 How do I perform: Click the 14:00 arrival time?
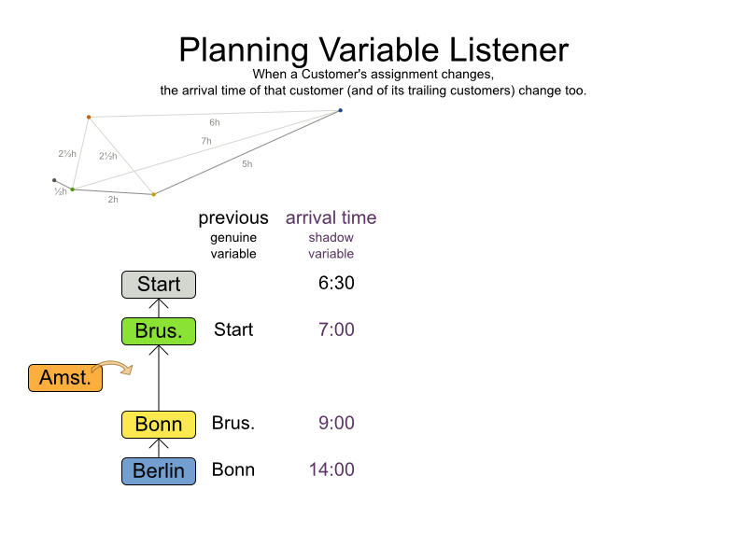[x=331, y=469]
